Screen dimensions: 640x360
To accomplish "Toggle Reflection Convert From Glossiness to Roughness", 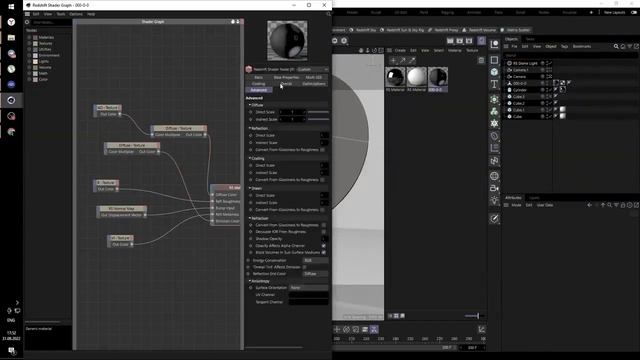I will pyautogui.click(x=323, y=150).
